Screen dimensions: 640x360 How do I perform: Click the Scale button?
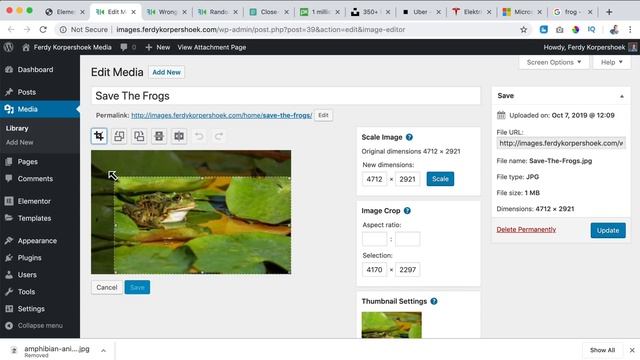pyautogui.click(x=440, y=179)
